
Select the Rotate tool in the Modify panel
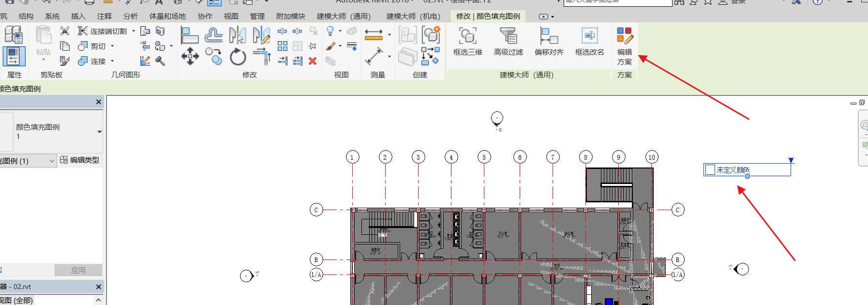(238, 57)
